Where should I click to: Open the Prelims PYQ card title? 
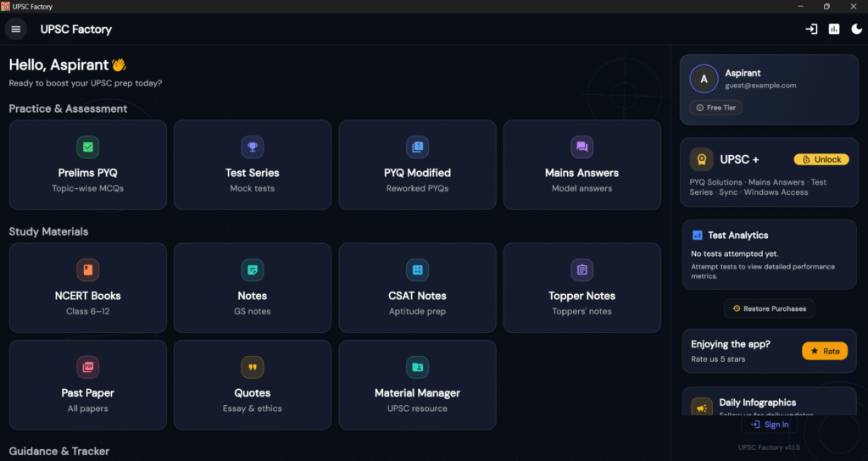coord(87,173)
